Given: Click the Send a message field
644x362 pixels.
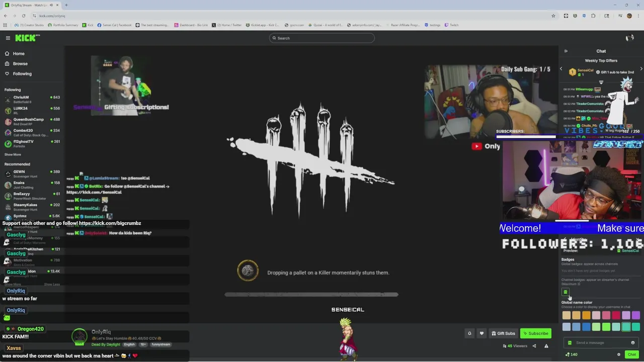Looking at the screenshot, I should pos(601,342).
